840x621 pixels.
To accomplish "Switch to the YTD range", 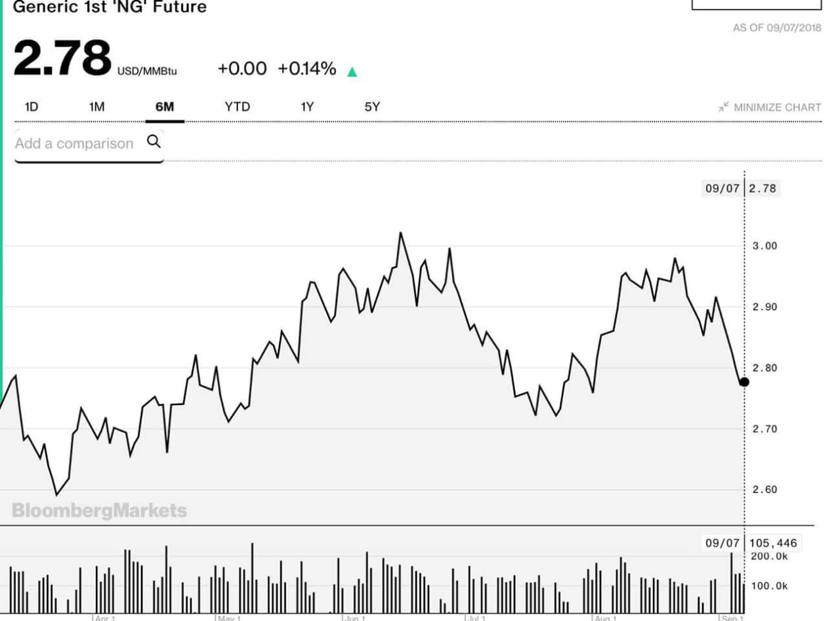I will [237, 107].
